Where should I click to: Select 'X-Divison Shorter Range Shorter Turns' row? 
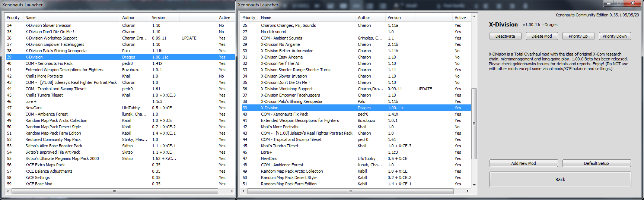click(356, 70)
